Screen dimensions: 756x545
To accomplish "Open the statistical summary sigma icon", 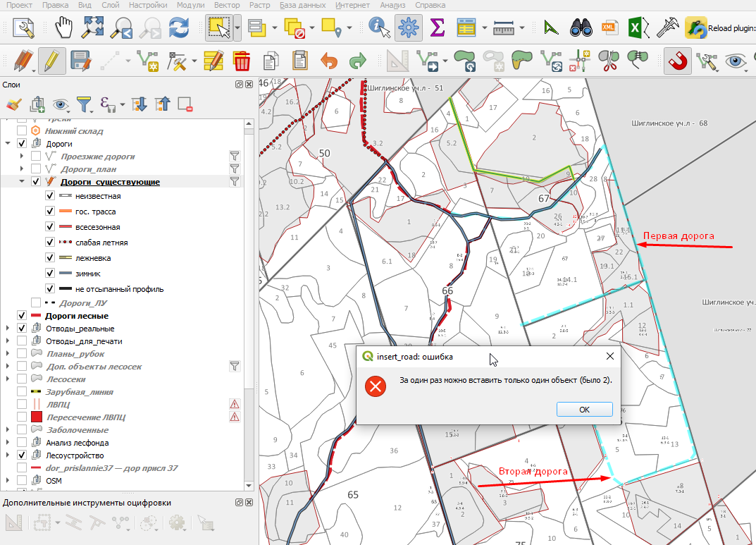I will tap(437, 27).
